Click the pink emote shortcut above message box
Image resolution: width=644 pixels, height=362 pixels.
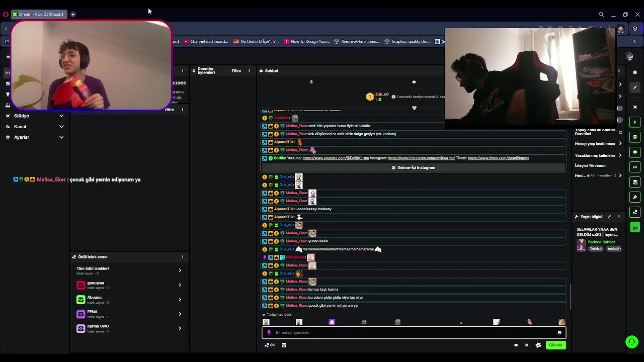(x=529, y=322)
